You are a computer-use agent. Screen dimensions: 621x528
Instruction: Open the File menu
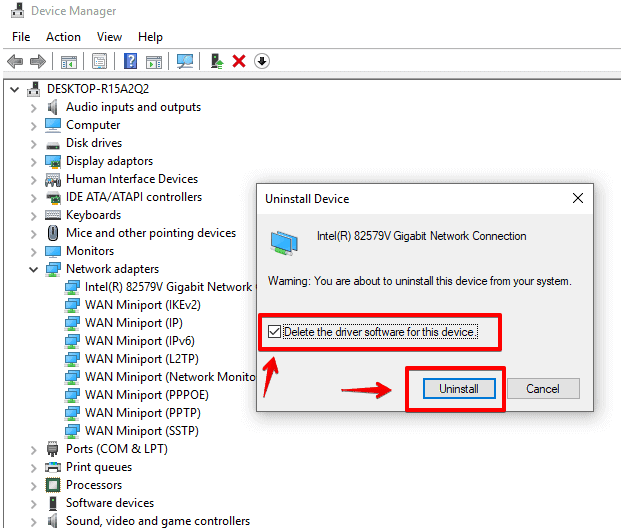pyautogui.click(x=21, y=37)
